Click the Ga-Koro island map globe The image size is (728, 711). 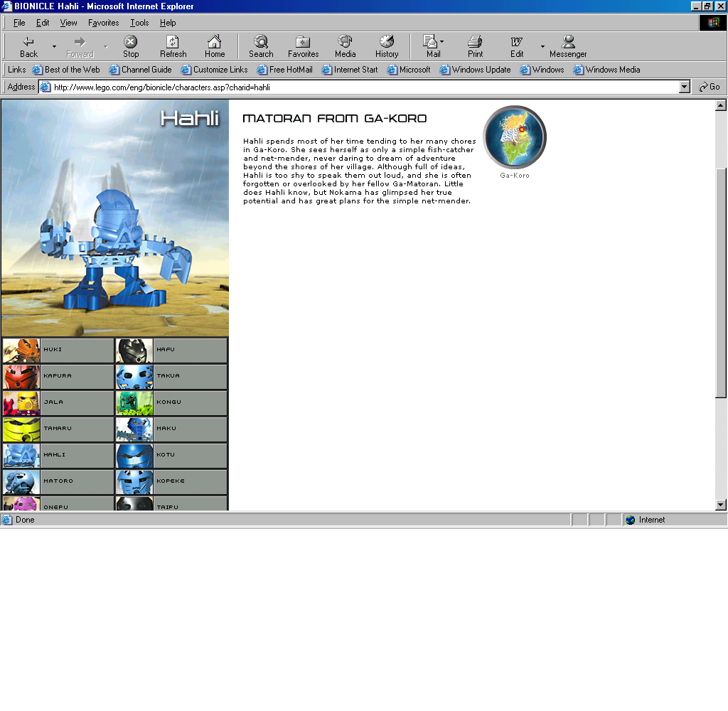point(515,138)
